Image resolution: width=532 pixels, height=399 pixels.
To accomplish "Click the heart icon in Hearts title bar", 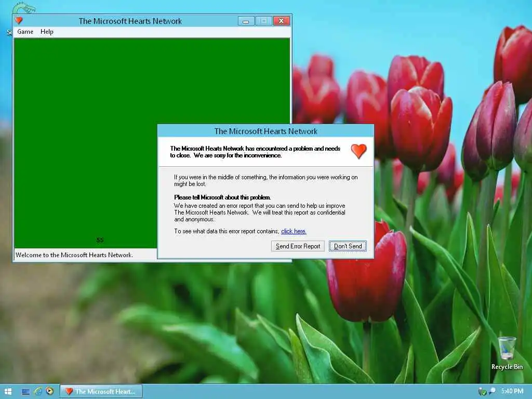I will pos(19,21).
